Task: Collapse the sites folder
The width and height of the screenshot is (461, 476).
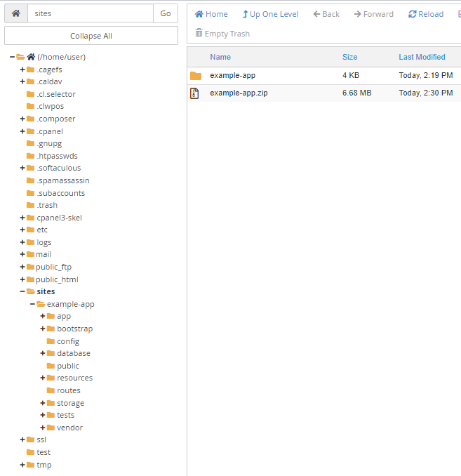Action: coord(22,291)
